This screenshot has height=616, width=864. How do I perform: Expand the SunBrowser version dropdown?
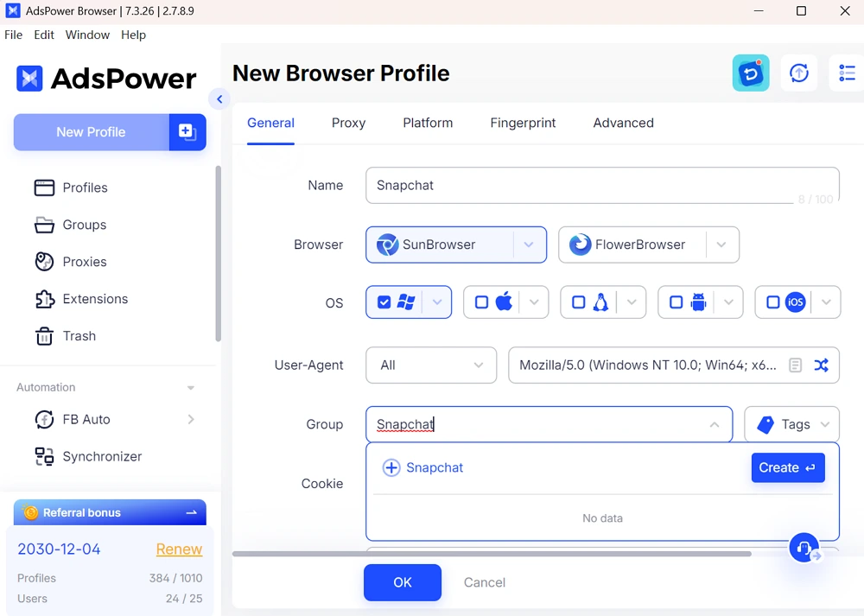click(529, 244)
